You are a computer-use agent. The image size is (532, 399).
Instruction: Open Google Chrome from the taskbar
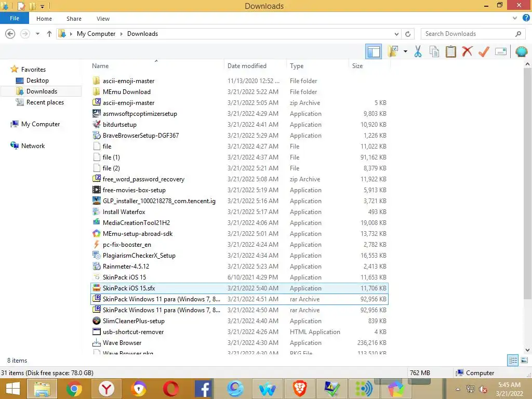(74, 389)
